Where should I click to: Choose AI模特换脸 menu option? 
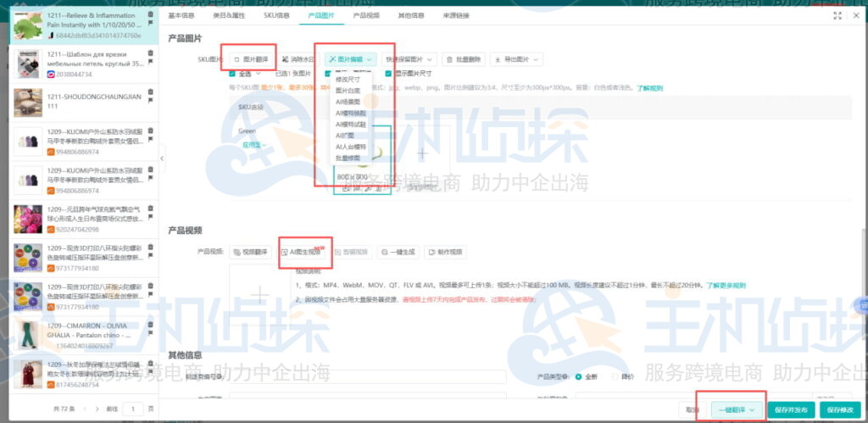(x=351, y=113)
